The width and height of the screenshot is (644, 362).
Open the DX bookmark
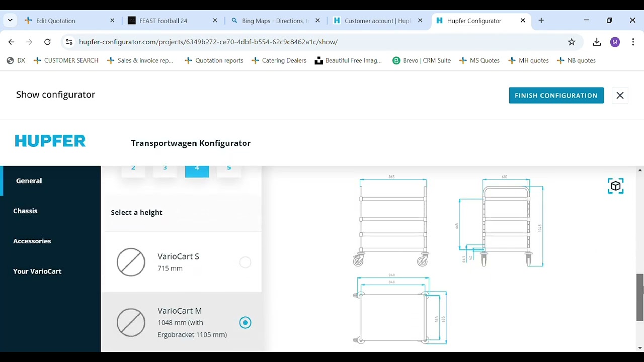pos(16,60)
